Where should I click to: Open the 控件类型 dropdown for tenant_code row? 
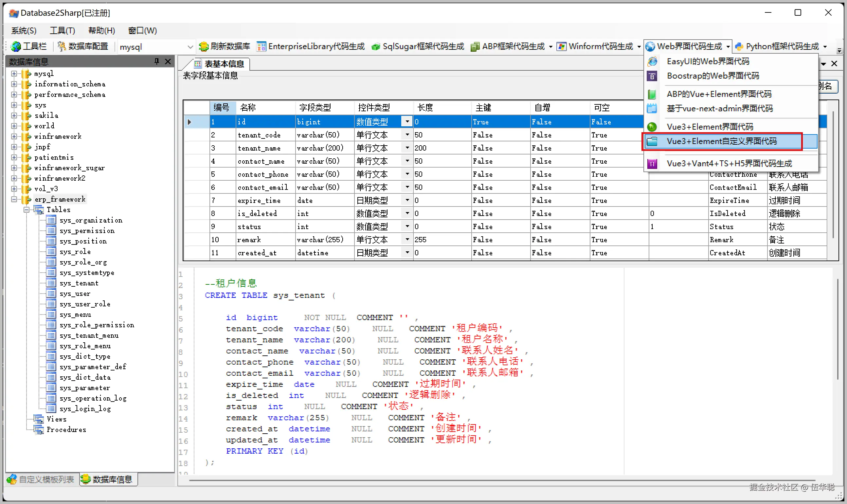(406, 135)
